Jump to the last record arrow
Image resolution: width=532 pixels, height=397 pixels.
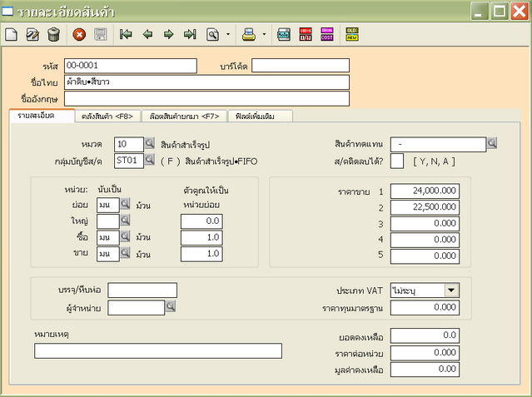(x=190, y=35)
